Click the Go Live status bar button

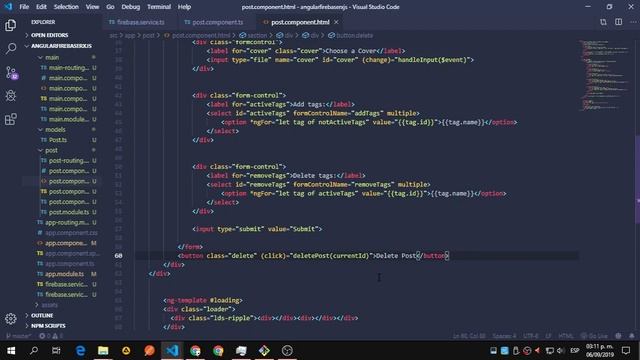594,336
